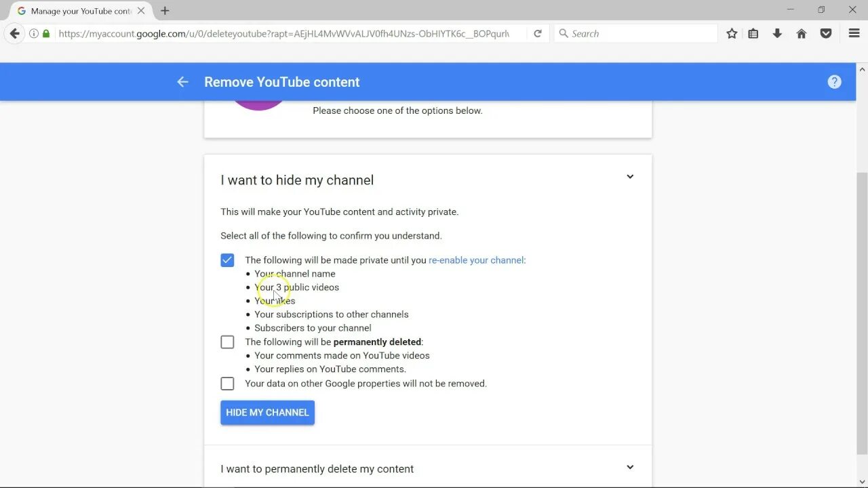Click I want to permanently delete my content heading
Viewport: 868px width, 488px height.
[317, 469]
